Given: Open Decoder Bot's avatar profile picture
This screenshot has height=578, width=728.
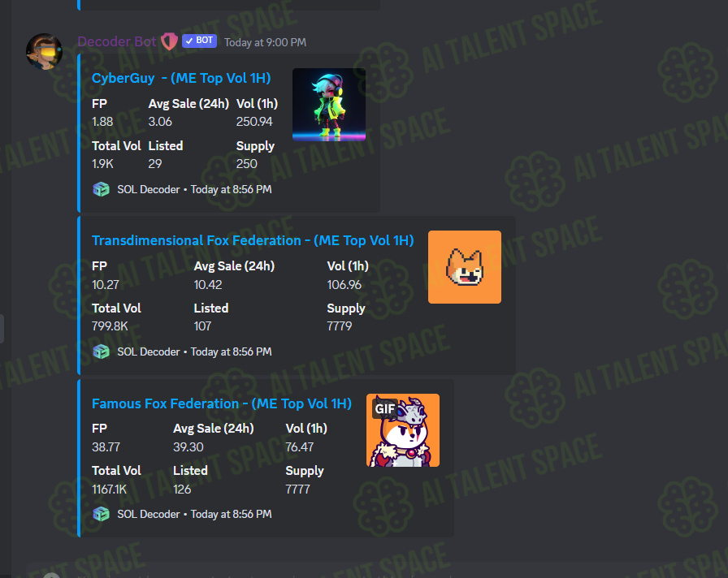Looking at the screenshot, I should click(44, 51).
